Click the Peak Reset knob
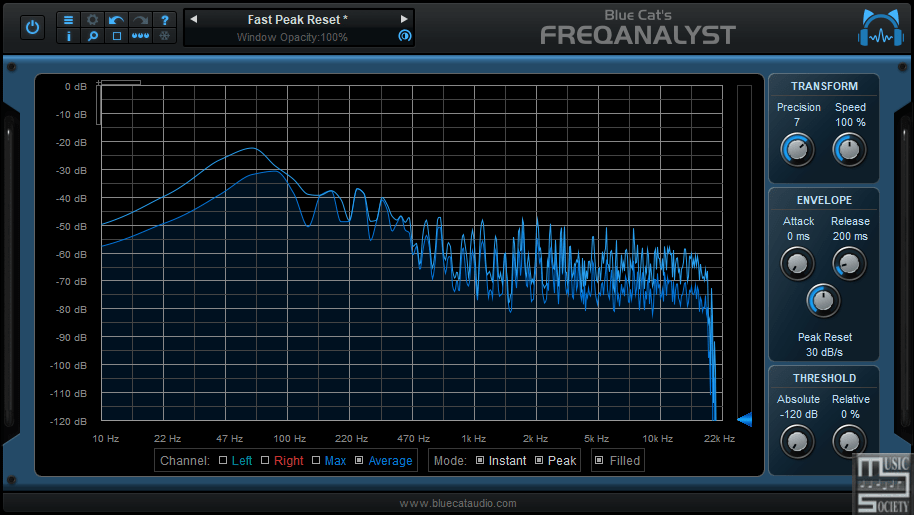Screen dimensions: 914x515 click(x=823, y=300)
